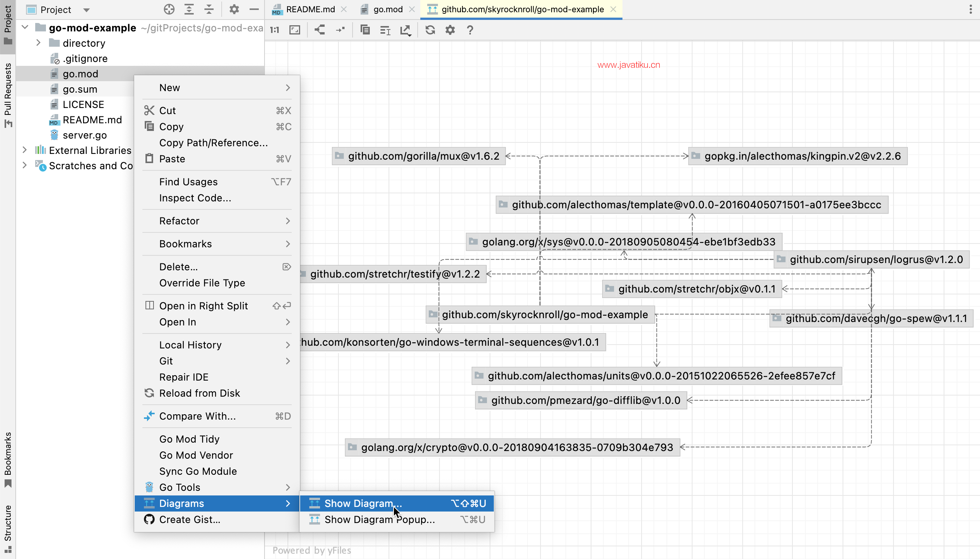Open the Refactor submenu
The image size is (980, 559).
point(217,221)
